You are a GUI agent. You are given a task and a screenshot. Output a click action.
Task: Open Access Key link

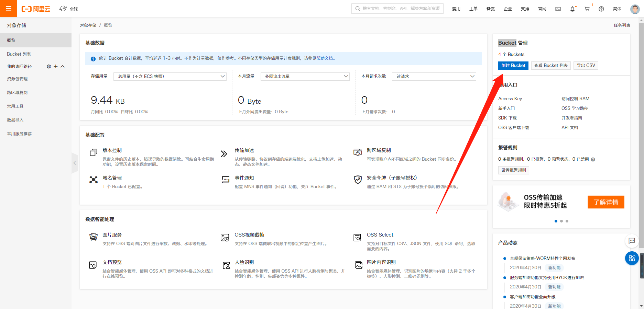click(510, 99)
